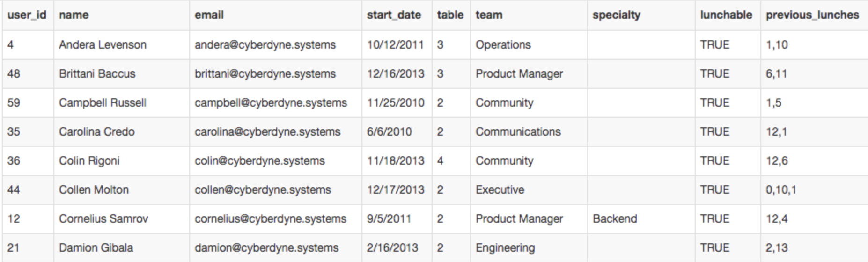Click the Engineering team cell
868x262 pixels.
(x=505, y=248)
